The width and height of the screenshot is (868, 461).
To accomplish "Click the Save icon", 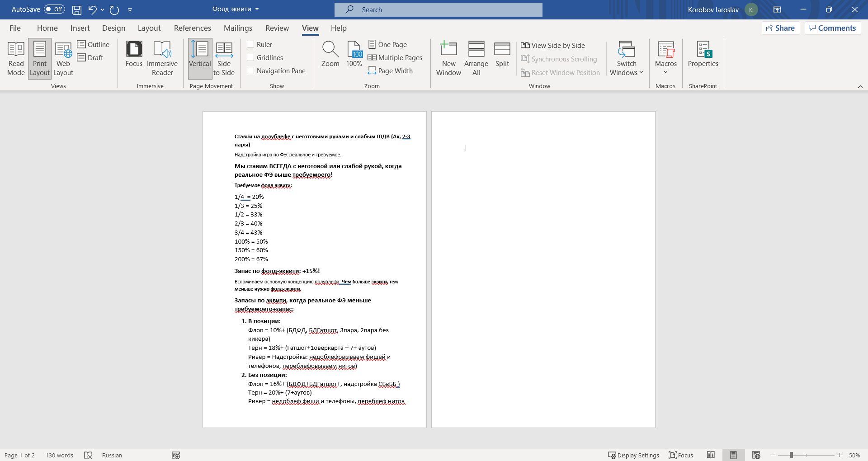I will 77,9.
